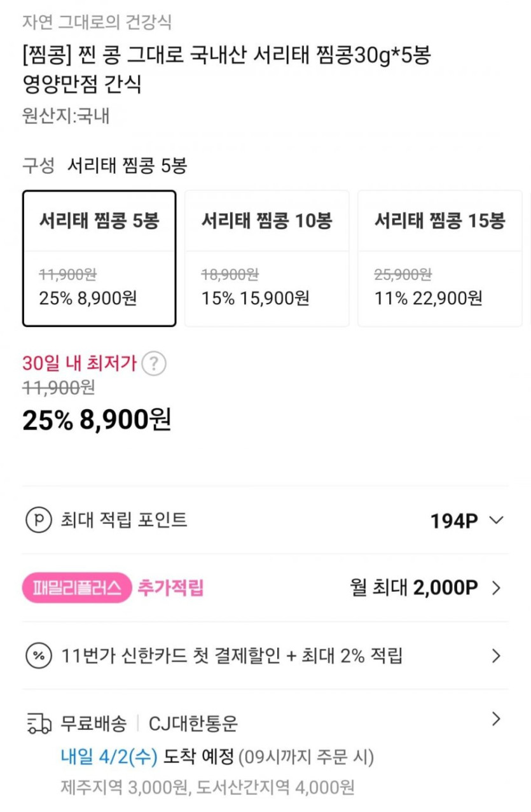
Task: Tap the pink 패밀리플러스 badge
Action: coord(77,588)
